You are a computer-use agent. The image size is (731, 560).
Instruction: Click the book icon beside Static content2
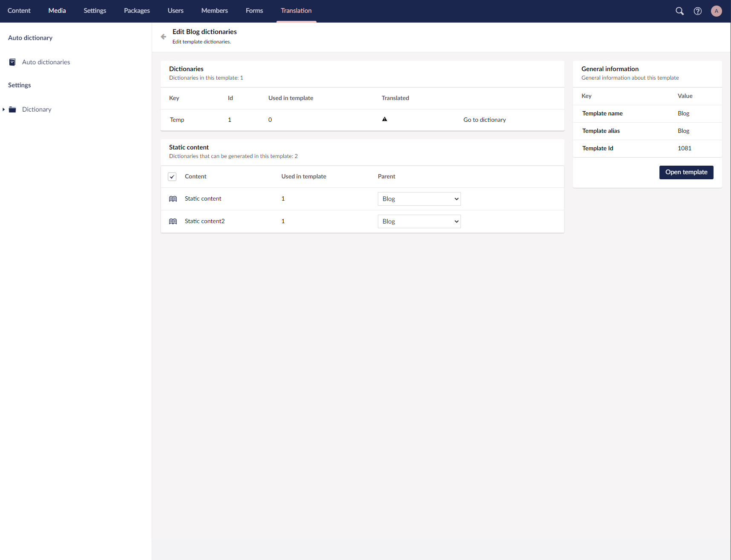tap(173, 221)
